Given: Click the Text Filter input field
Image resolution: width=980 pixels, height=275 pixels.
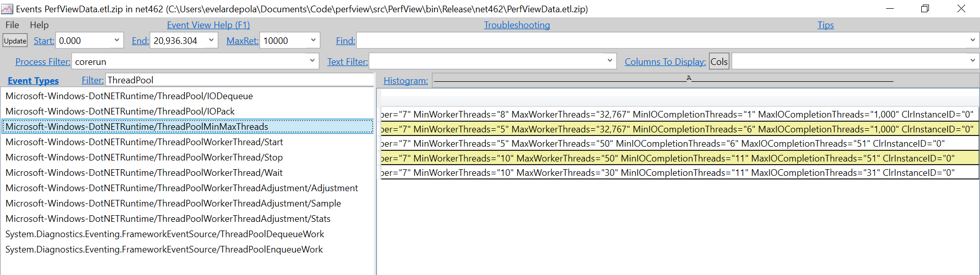Looking at the screenshot, I should (x=486, y=61).
